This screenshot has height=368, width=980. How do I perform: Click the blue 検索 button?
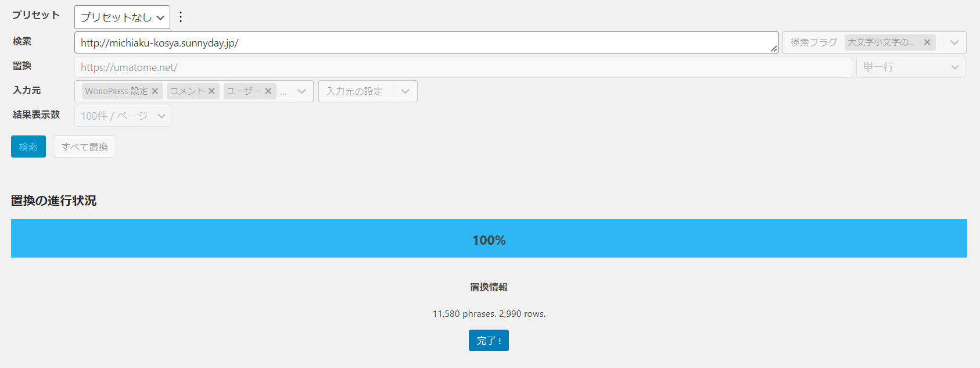28,147
